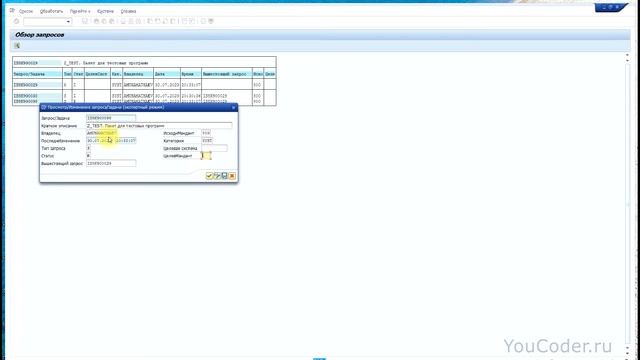This screenshot has height=360, width=640.
Task: Click the Find icon in the standard toolbar
Action: tap(131, 21)
